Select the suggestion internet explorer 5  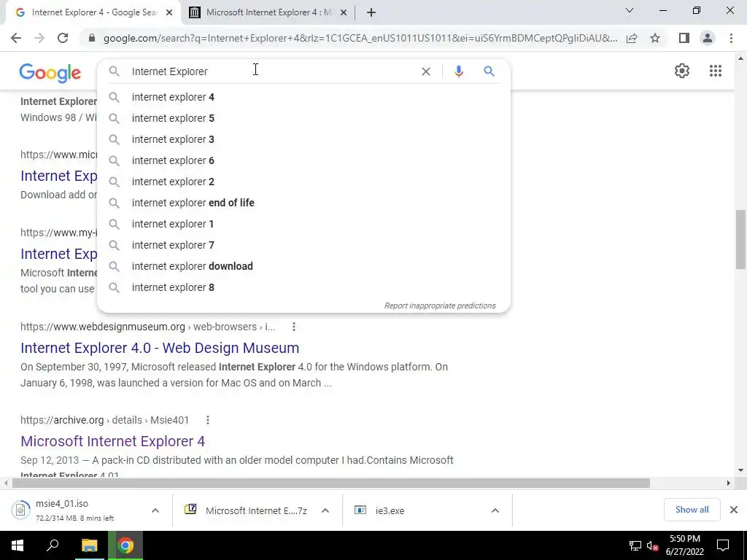[x=303, y=118]
